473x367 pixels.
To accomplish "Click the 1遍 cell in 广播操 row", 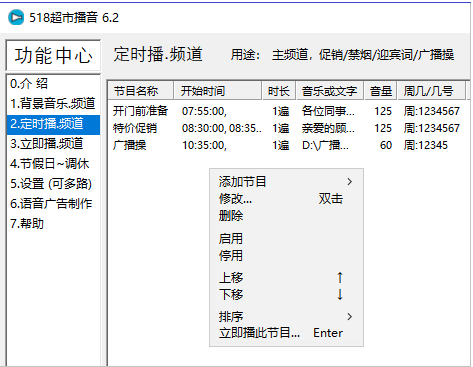I will click(280, 145).
